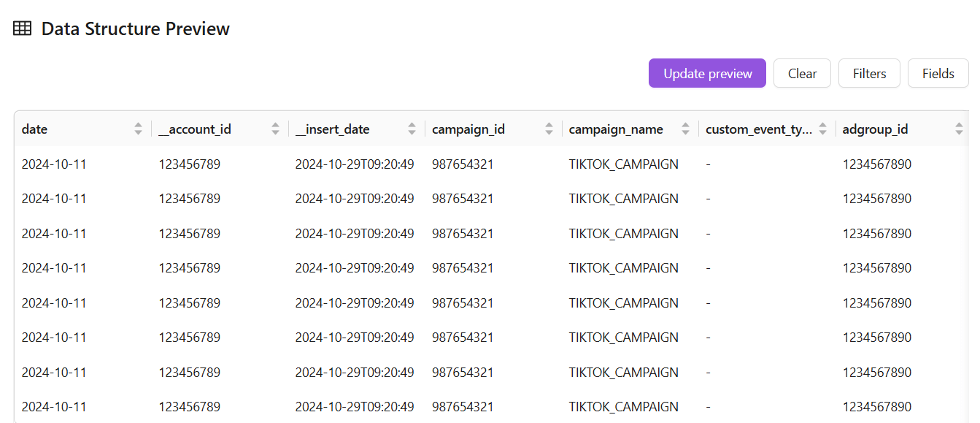Click the Clear button
Image resolution: width=980 pixels, height=423 pixels.
click(802, 74)
